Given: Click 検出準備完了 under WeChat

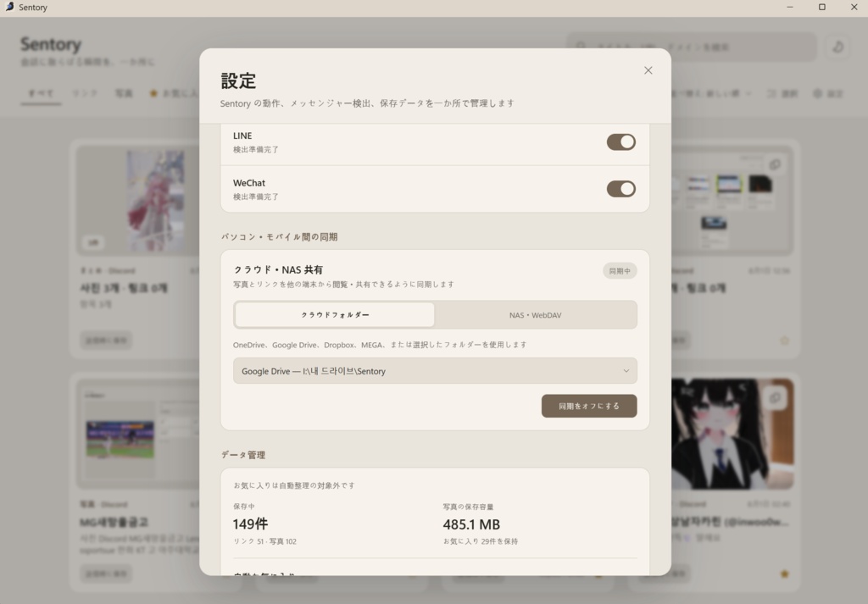Looking at the screenshot, I should tap(256, 197).
